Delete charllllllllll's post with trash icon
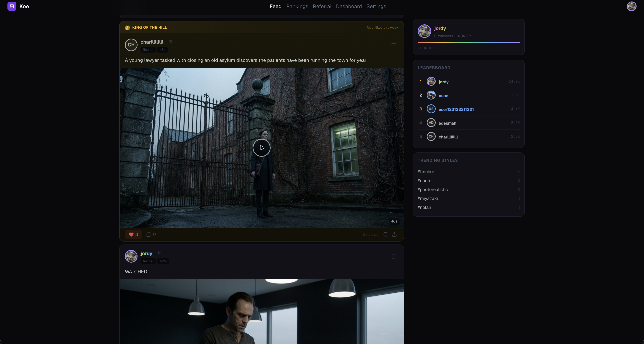 point(394,45)
